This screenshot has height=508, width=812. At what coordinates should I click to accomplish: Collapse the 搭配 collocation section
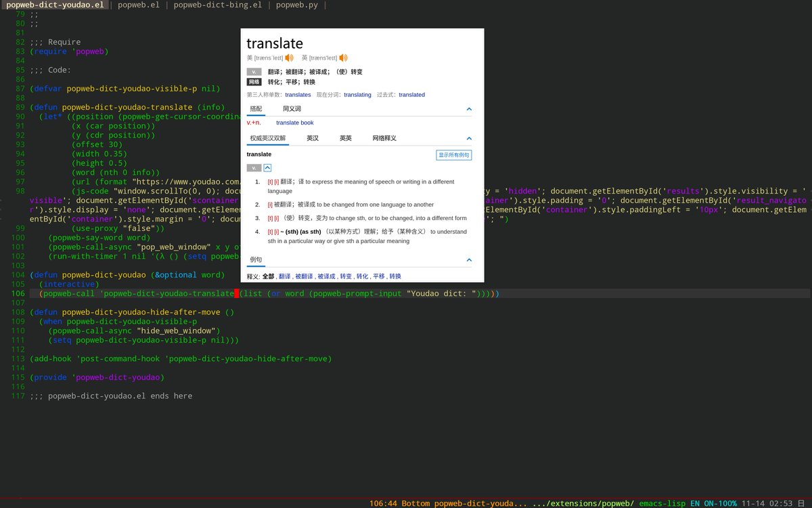pos(469,109)
